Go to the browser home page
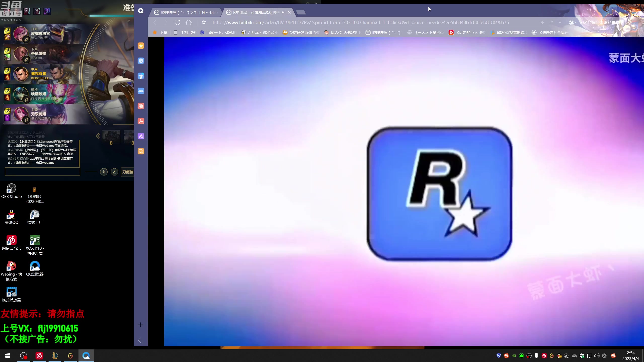Image resolution: width=644 pixels, height=362 pixels. click(189, 22)
